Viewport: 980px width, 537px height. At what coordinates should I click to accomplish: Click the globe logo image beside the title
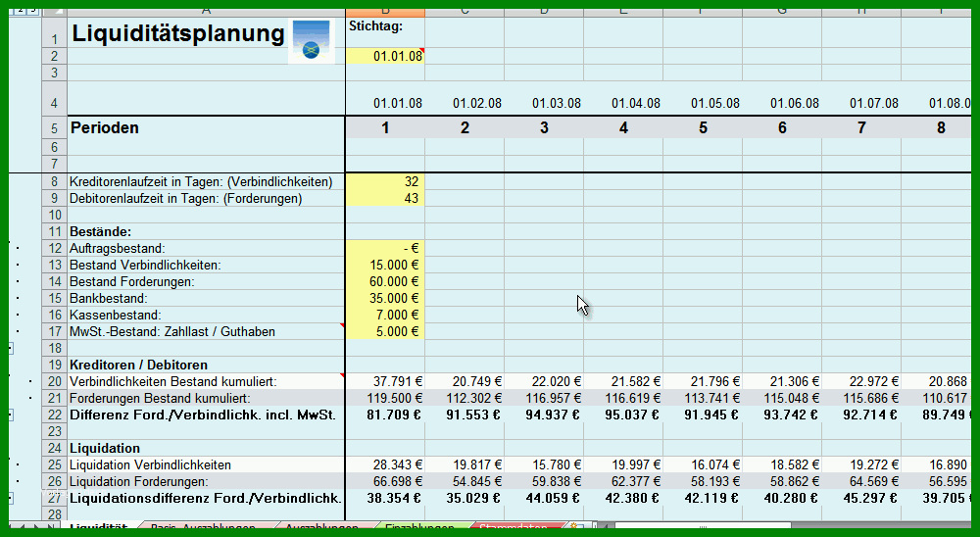click(x=312, y=41)
